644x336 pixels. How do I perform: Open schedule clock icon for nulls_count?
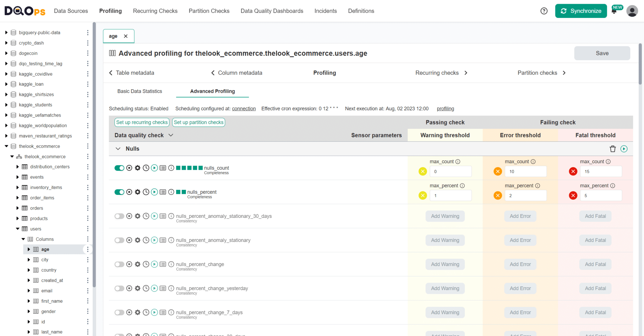(x=146, y=168)
